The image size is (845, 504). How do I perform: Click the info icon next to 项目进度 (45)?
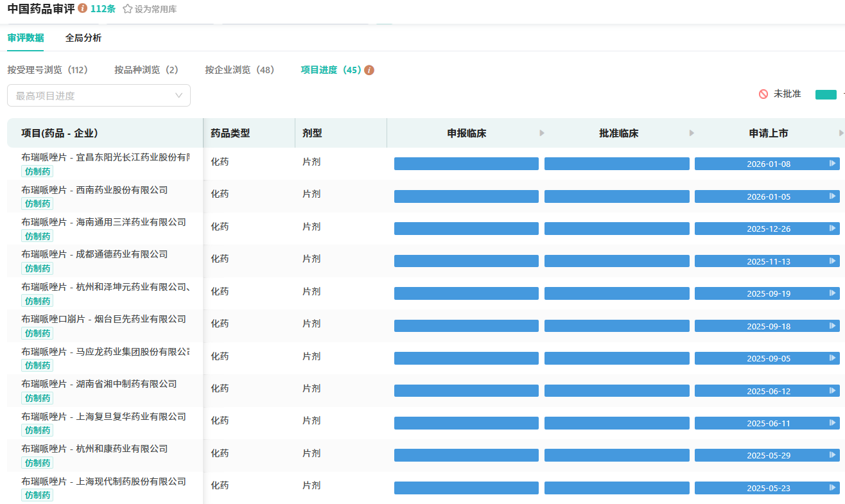pos(369,70)
